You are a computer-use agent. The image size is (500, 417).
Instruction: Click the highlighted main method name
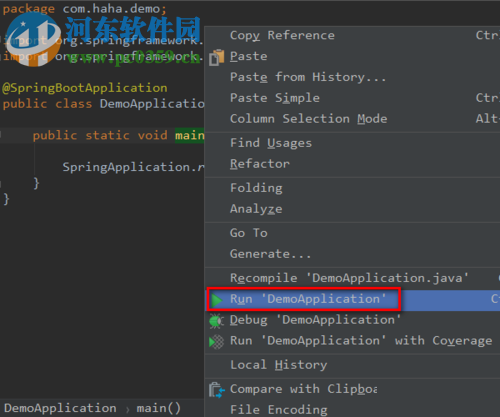[x=189, y=136]
